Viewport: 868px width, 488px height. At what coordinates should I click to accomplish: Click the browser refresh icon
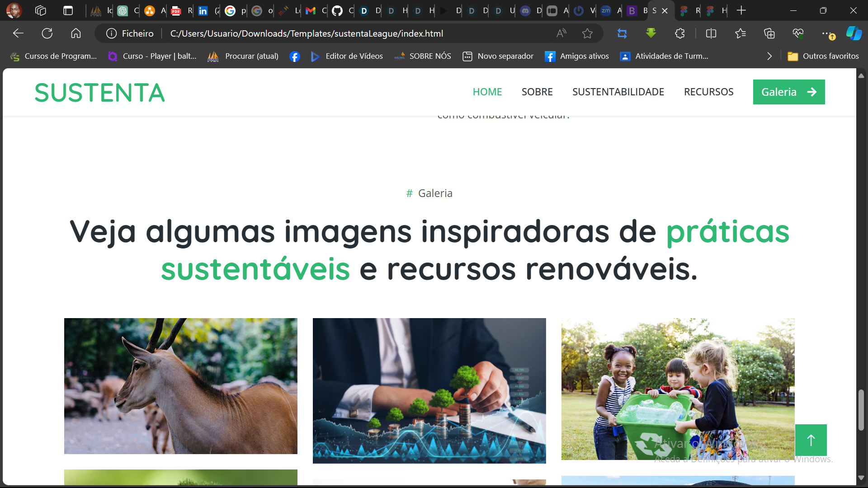pos(47,33)
